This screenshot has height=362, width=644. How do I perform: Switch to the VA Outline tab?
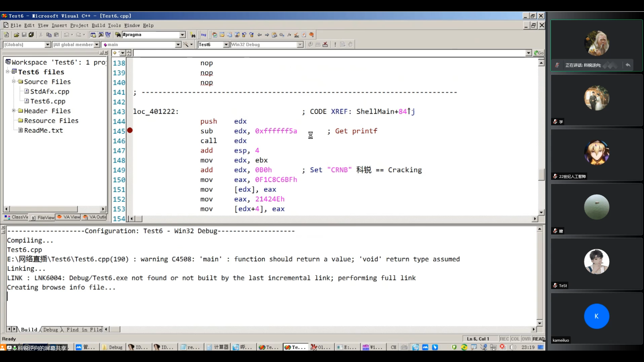point(95,217)
